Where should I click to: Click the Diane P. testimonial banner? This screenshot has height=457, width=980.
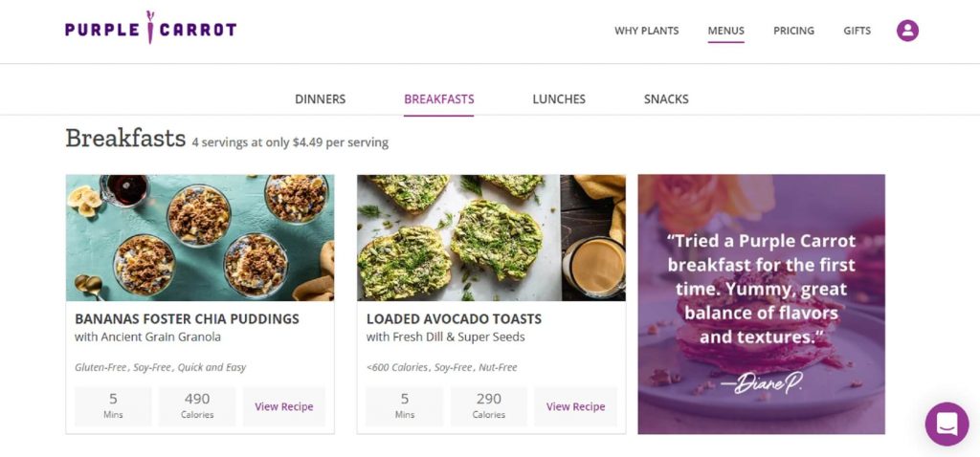click(761, 304)
